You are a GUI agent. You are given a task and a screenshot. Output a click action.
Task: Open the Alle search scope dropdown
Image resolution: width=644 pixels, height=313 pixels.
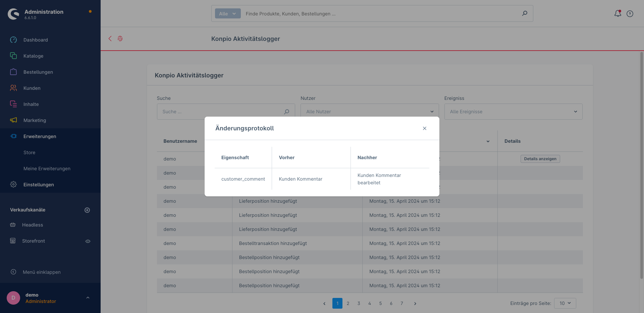(x=228, y=13)
